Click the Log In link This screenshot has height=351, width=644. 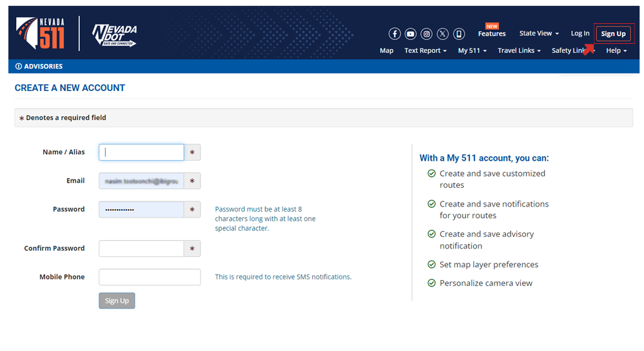580,34
